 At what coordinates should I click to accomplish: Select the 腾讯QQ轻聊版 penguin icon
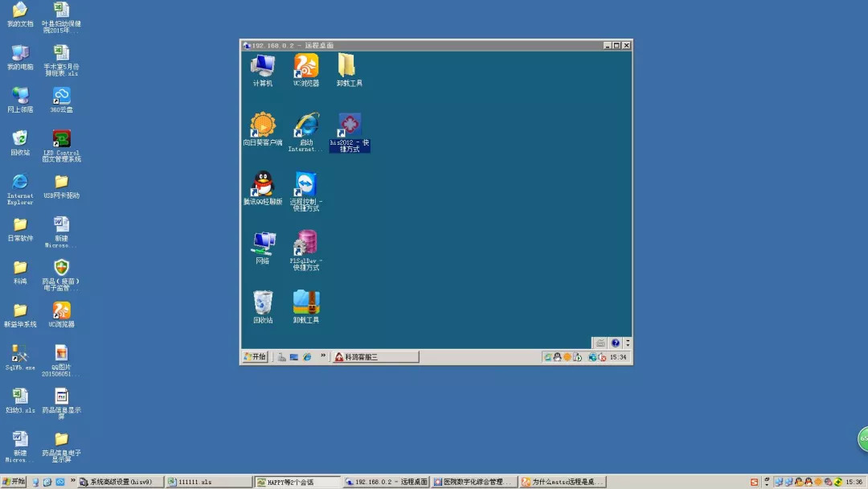pos(262,187)
